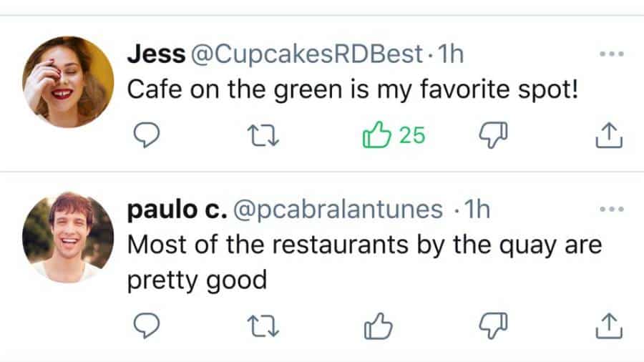Retweet Jess's cafe tweet
Image resolution: width=644 pixels, height=362 pixels.
tap(263, 134)
